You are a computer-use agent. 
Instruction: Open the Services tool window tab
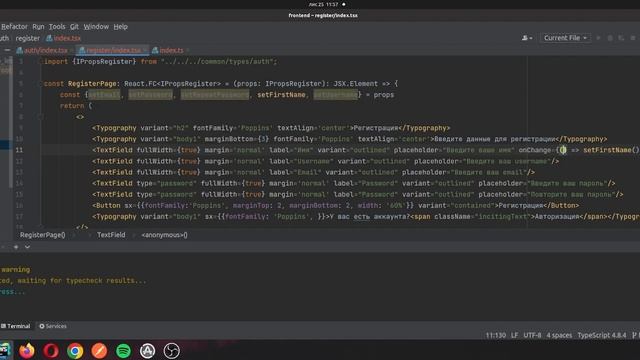click(53, 326)
